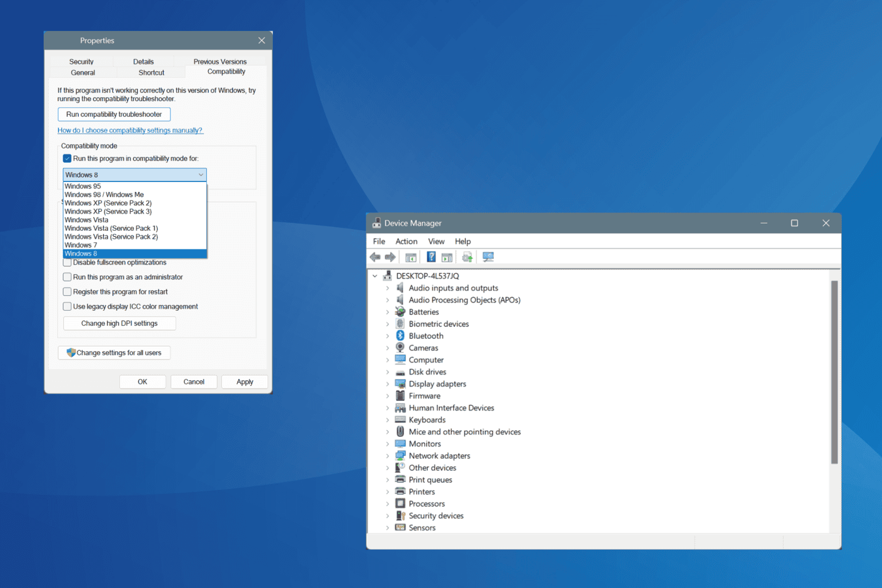Screen dimensions: 882x588
Task: Click the Forward arrow in Device Manager toolbar
Action: tap(390, 257)
